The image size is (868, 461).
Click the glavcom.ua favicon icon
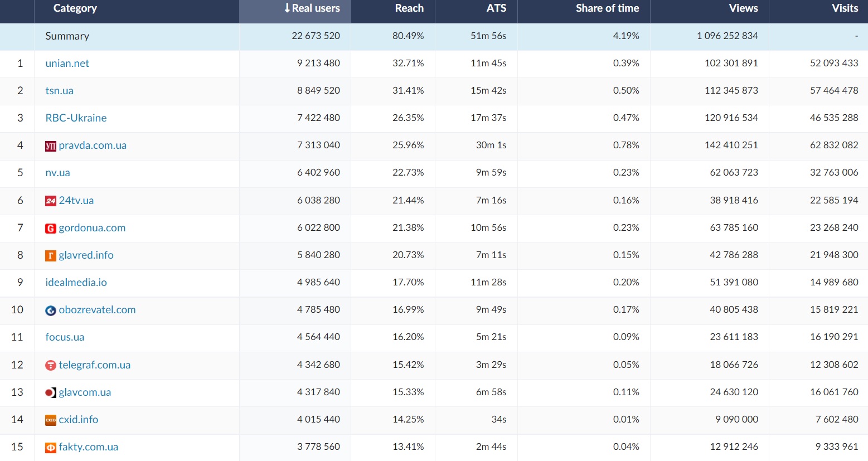tap(50, 392)
